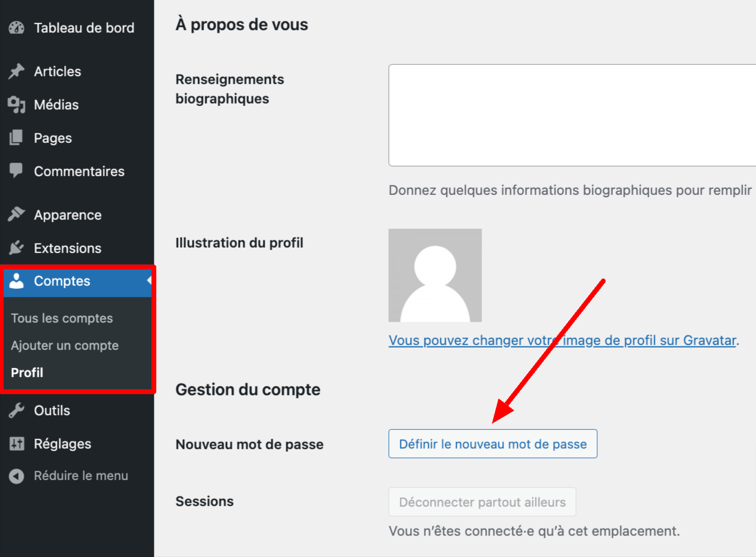The height and width of the screenshot is (557, 756).
Task: Open Tous les comptes
Action: [61, 317]
